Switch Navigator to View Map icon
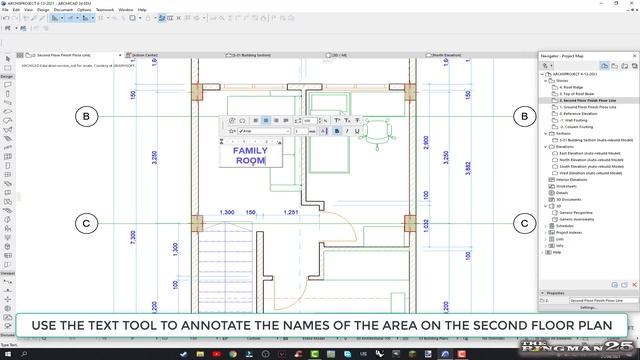Screen dimensions: 640x360 tap(615, 66)
